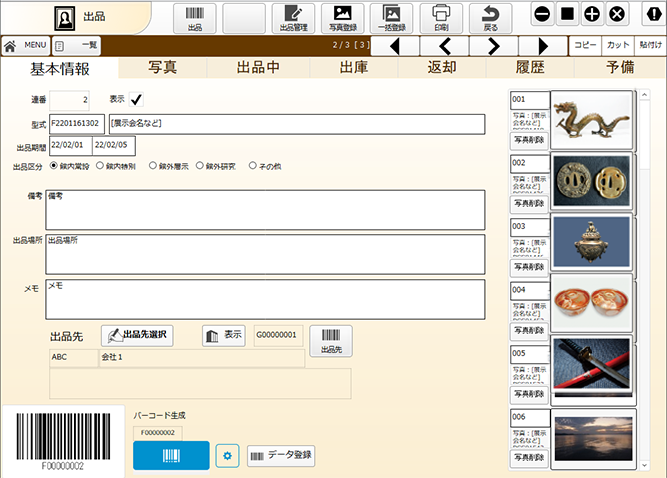Switch to the 写真 tab

pos(163,68)
